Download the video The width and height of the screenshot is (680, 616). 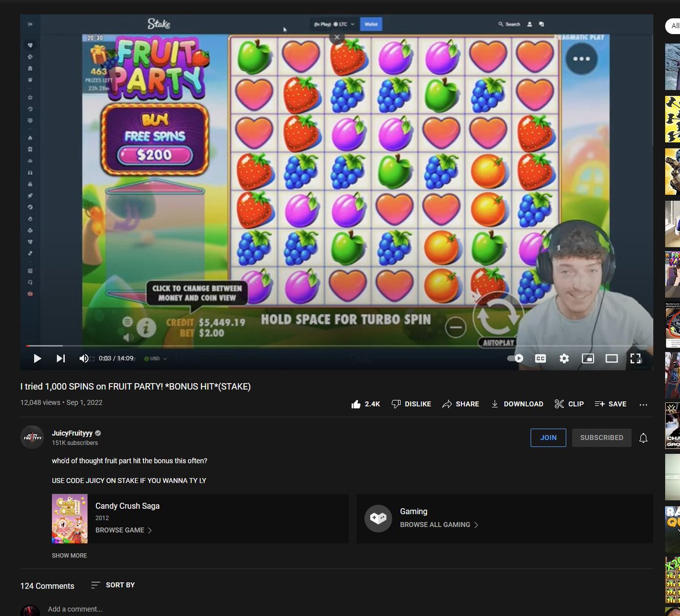(517, 404)
